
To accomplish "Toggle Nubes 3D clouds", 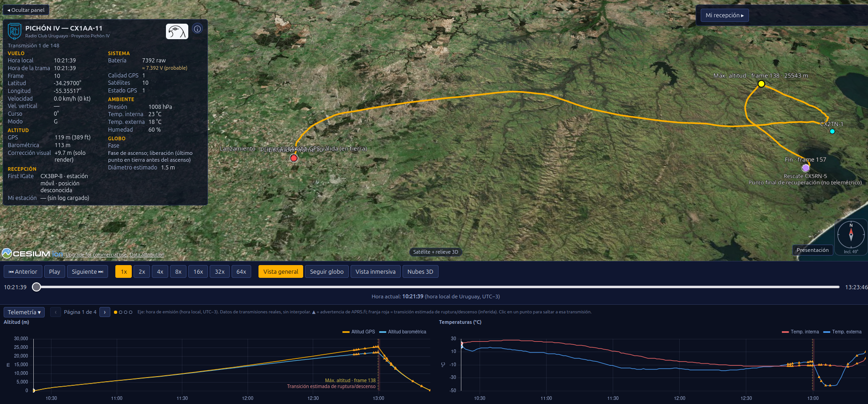I will click(420, 271).
